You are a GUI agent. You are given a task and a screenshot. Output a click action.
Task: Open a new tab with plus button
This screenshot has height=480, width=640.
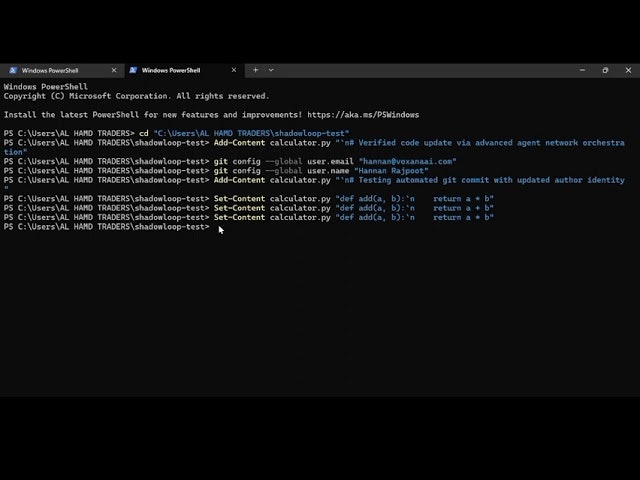point(256,70)
